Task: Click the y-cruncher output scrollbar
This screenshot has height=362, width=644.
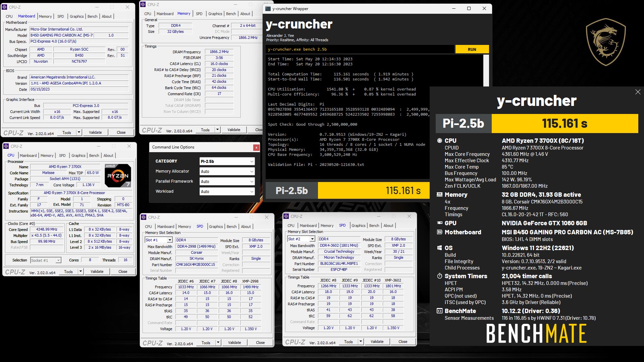Action: coord(486,70)
